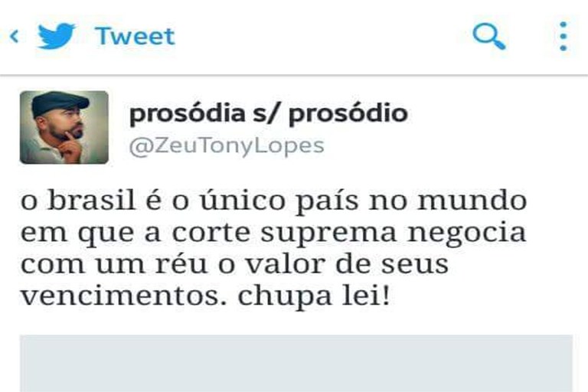Open the profile photo of ZeuTonyLopes
Image resolution: width=588 pixels, height=392 pixels.
pos(64,127)
